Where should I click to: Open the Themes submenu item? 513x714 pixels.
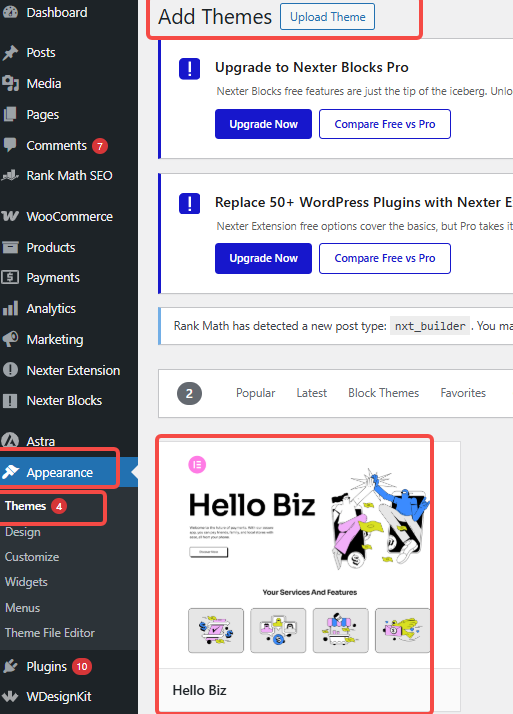coord(25,506)
